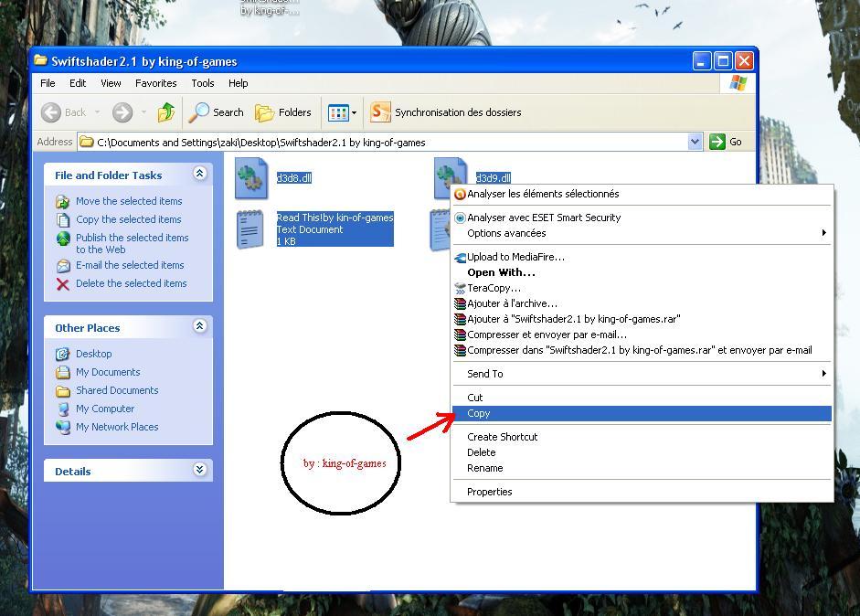Click E-mail the selected items
860x616 pixels.
(x=130, y=265)
